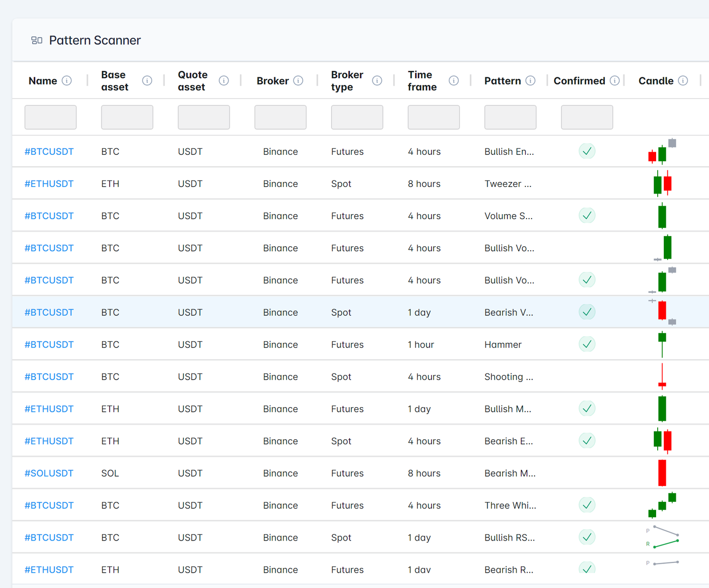The image size is (709, 588).
Task: Click the Pattern Scanner panel icon
Action: tap(37, 40)
